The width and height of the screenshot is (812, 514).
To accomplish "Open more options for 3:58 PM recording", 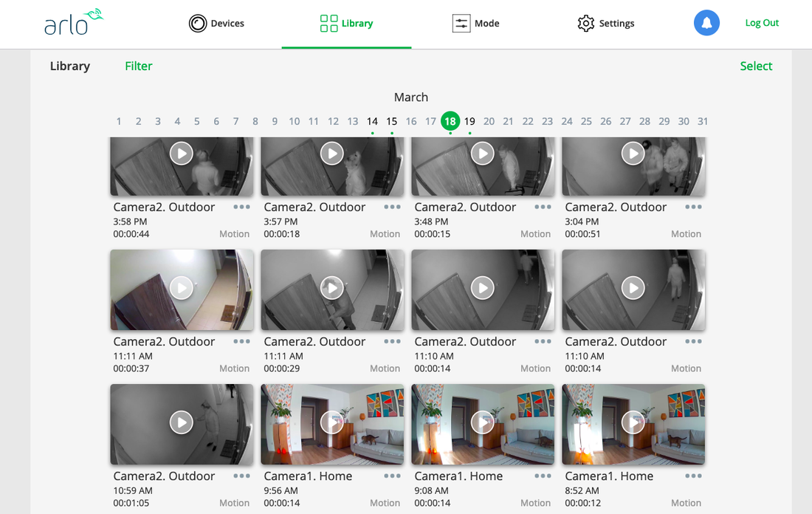I will point(241,207).
